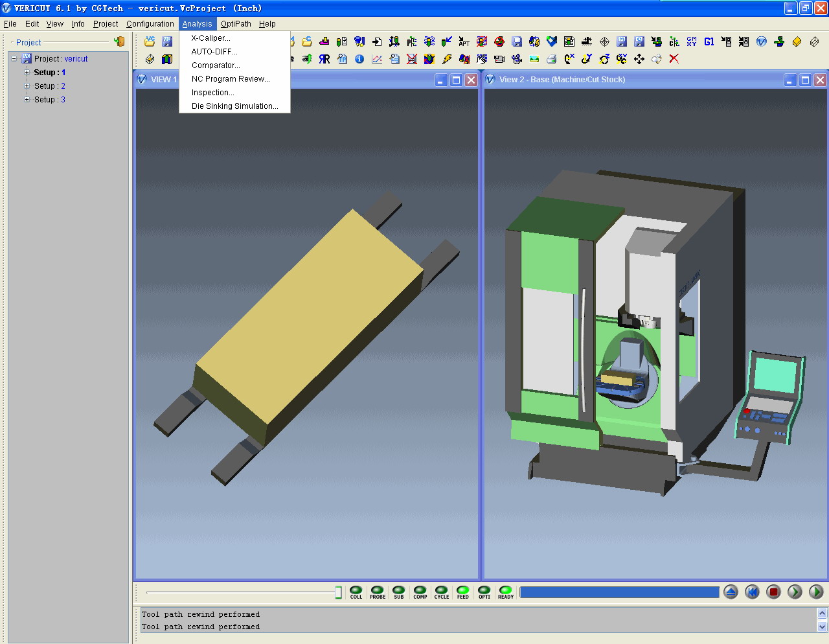Click the red no-entry toolbar icon
Screen dimensions: 829x644
point(499,41)
